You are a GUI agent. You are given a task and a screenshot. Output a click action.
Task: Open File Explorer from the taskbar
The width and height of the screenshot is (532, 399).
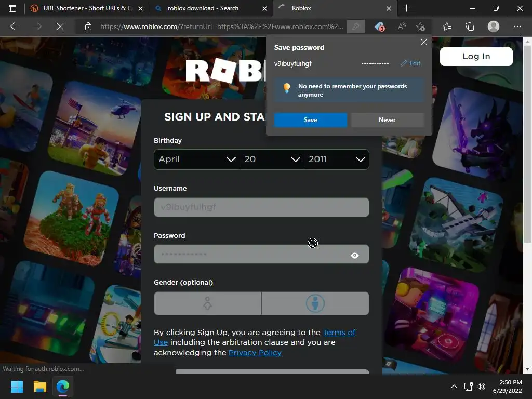click(x=39, y=387)
